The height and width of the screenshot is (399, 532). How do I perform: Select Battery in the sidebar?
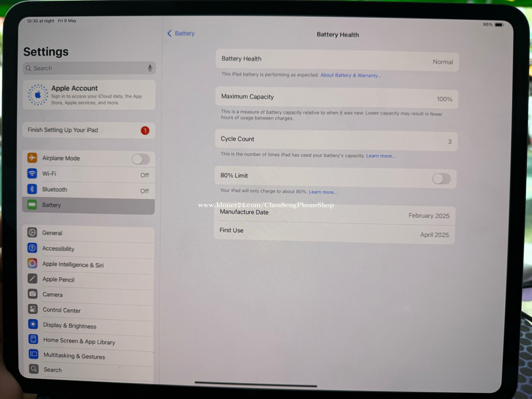tap(89, 206)
